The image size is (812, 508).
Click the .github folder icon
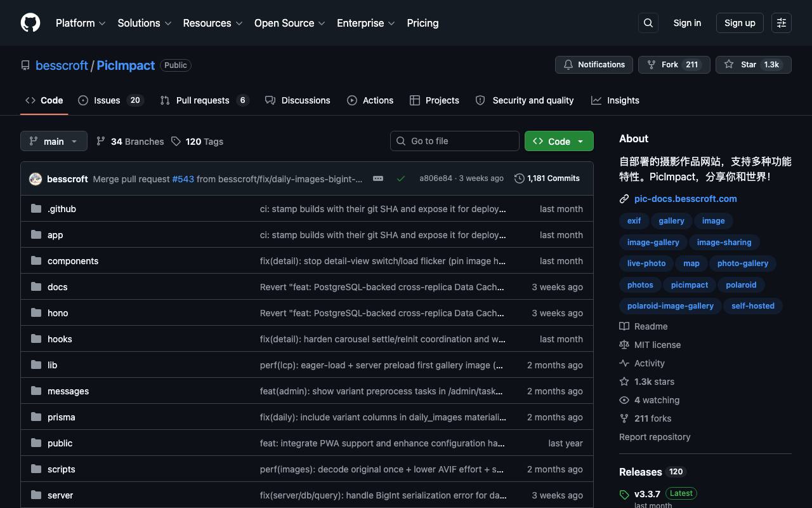tap(36, 208)
